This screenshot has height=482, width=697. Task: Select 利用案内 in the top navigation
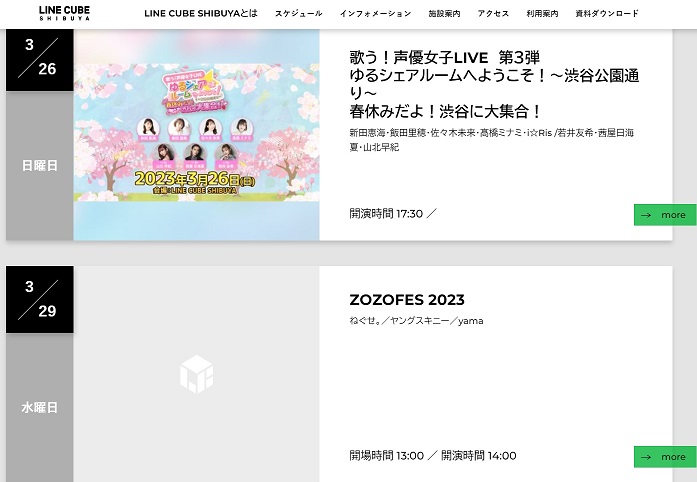(x=542, y=14)
